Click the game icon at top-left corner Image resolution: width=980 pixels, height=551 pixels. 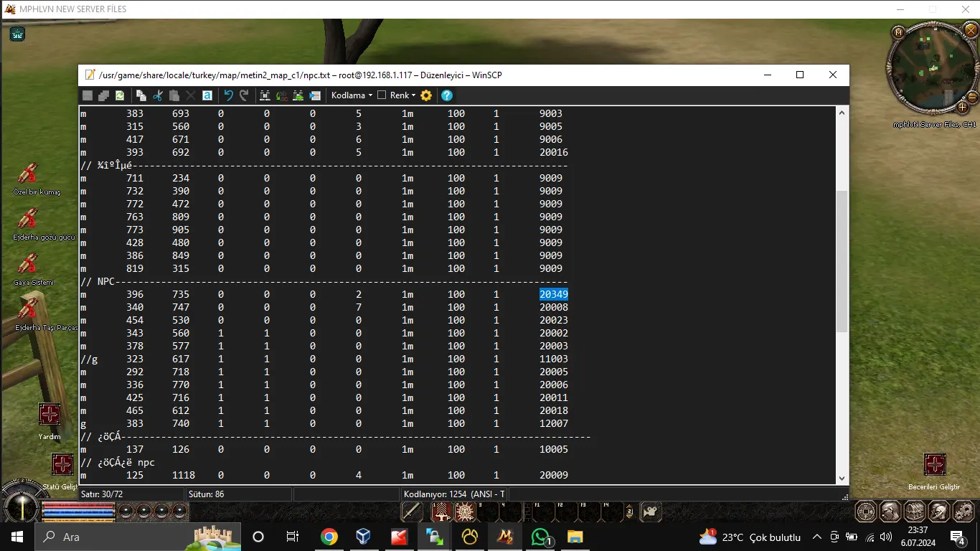[17, 33]
